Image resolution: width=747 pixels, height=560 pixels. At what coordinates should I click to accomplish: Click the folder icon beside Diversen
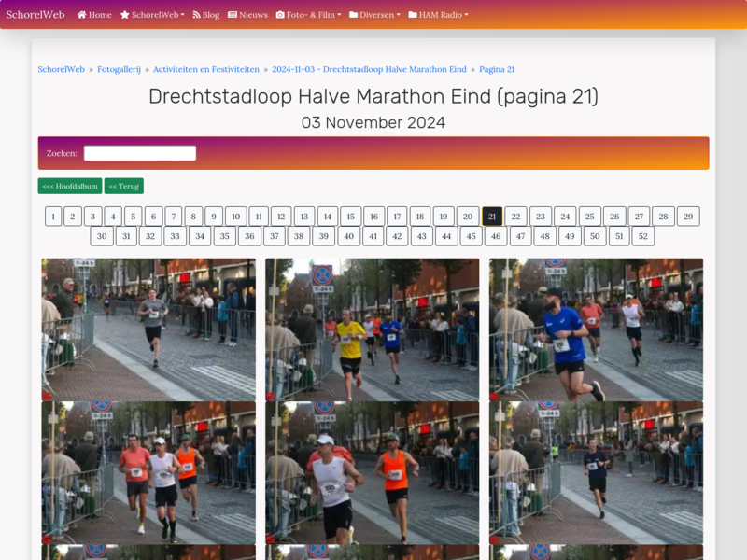(x=354, y=15)
